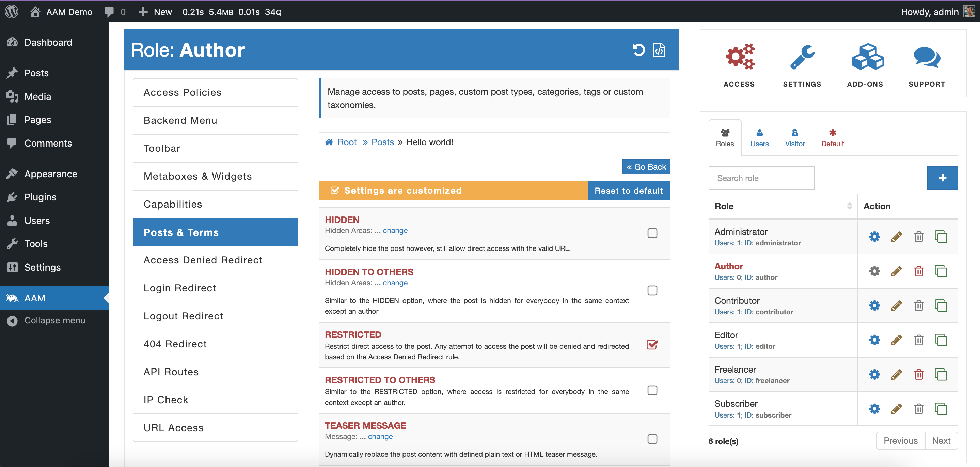980x467 pixels.
Task: Enable the TEASER MESSAGE checkbox
Action: [652, 439]
